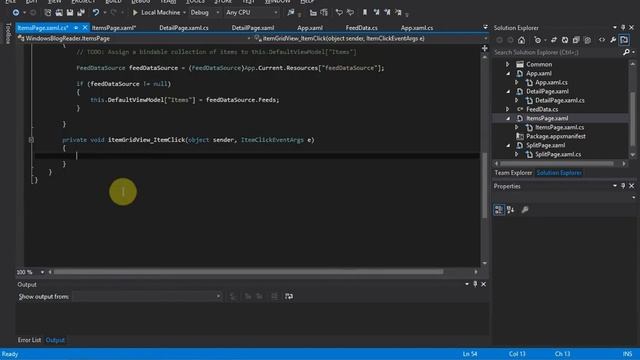The image size is (640, 360).
Task: Select Package.appxmanifest in Solution Explorer
Action: (x=556, y=136)
